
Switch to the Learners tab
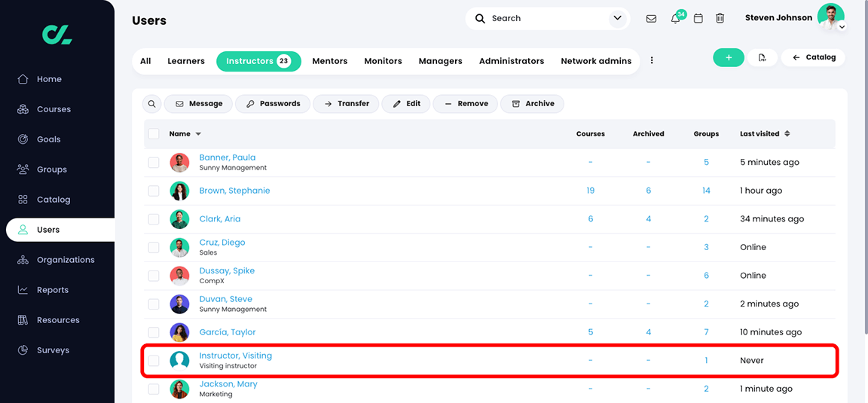[186, 61]
